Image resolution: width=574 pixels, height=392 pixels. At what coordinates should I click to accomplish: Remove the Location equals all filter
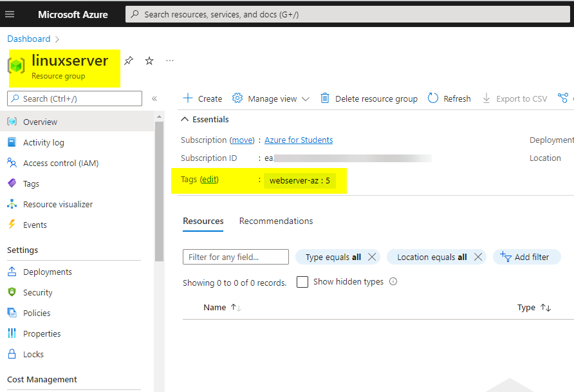pyautogui.click(x=478, y=257)
